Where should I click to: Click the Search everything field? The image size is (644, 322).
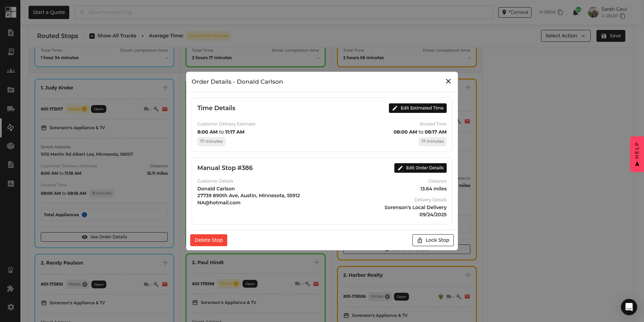(x=284, y=12)
